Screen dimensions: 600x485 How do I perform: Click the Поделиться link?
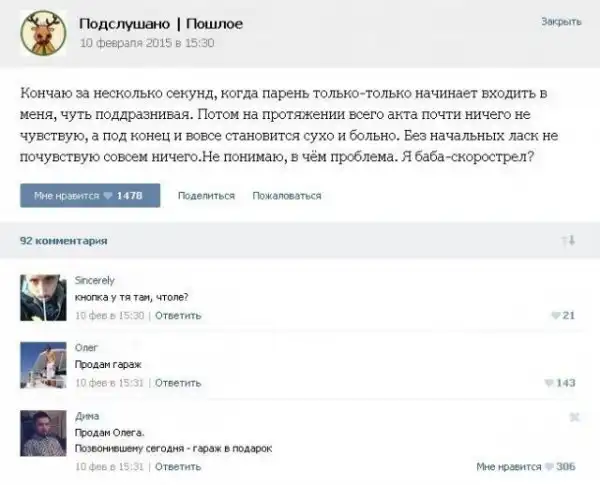click(x=206, y=196)
